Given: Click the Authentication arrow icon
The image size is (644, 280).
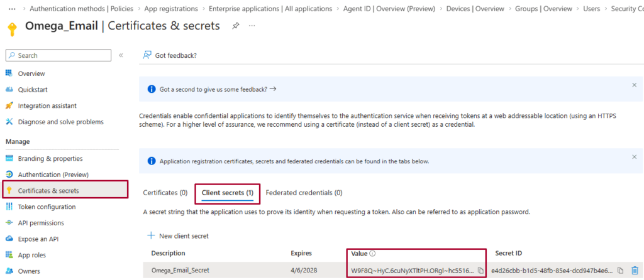Looking at the screenshot, I should pyautogui.click(x=9, y=175).
